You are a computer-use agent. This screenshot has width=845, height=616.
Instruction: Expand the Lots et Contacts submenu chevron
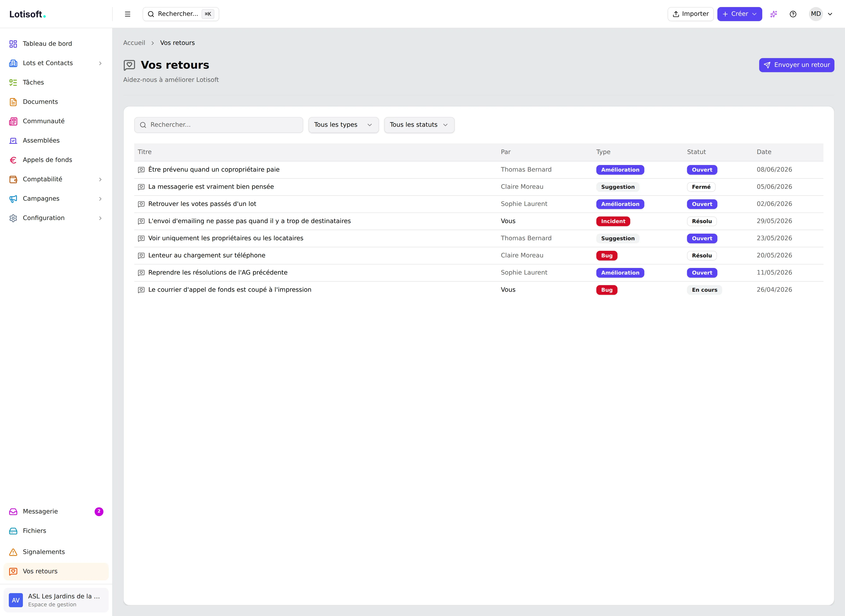click(100, 63)
